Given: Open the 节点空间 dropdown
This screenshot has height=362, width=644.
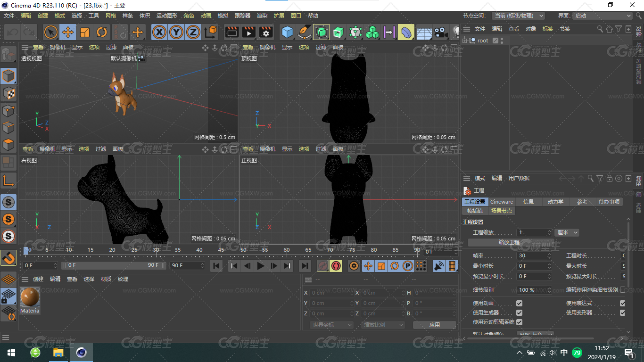Looking at the screenshot, I should point(518,16).
